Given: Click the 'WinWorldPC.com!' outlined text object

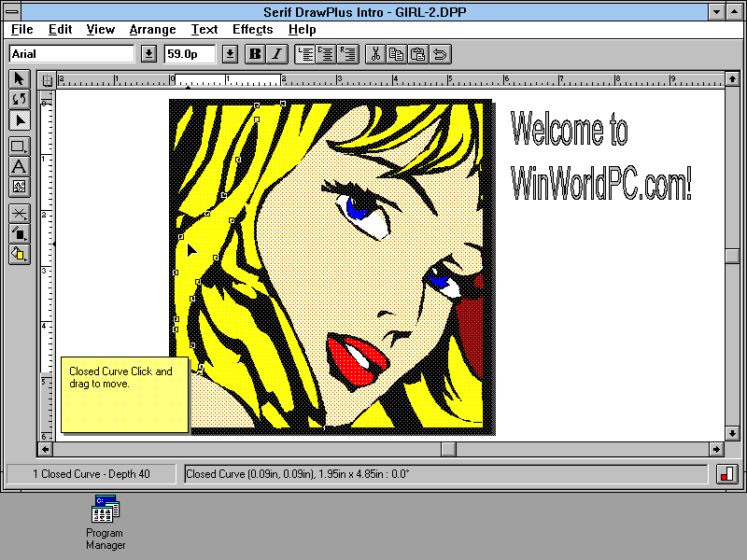Looking at the screenshot, I should tap(601, 183).
